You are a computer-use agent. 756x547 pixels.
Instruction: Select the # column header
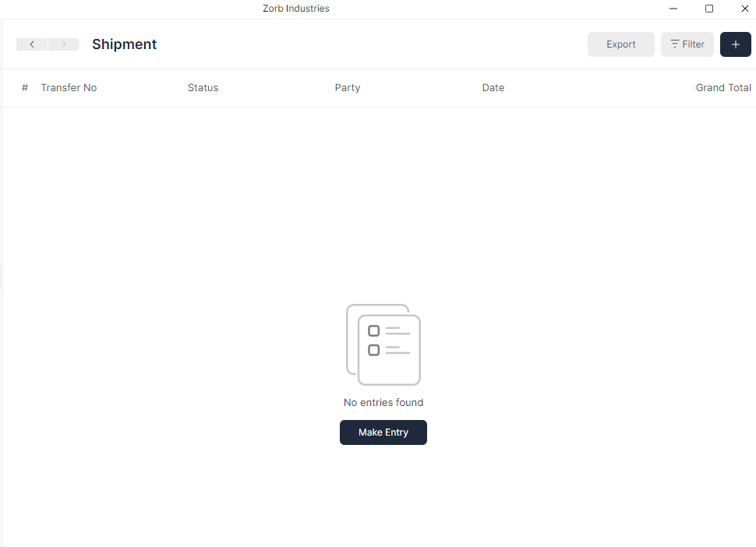(x=24, y=87)
